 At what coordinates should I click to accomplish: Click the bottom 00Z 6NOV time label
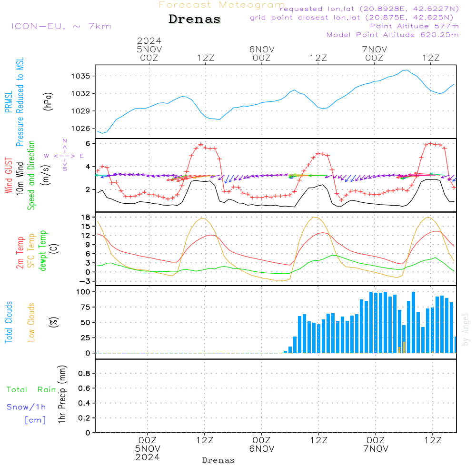[x=262, y=445]
